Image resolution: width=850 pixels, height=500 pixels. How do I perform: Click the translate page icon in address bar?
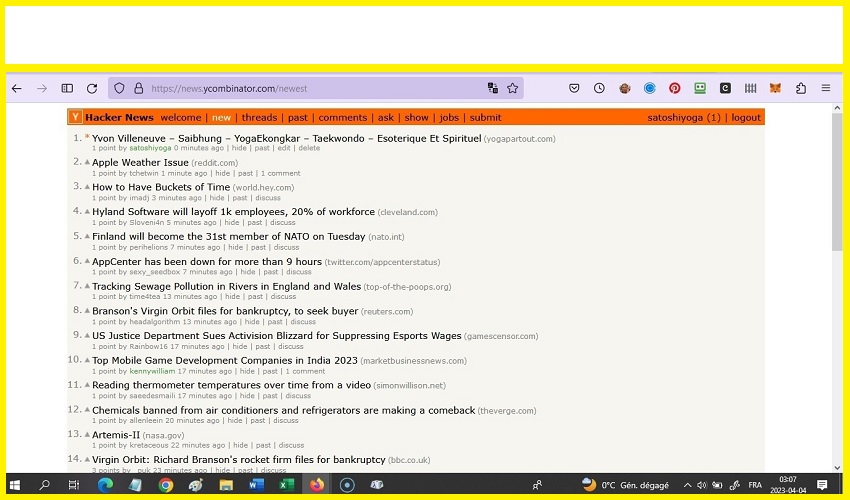coord(493,88)
